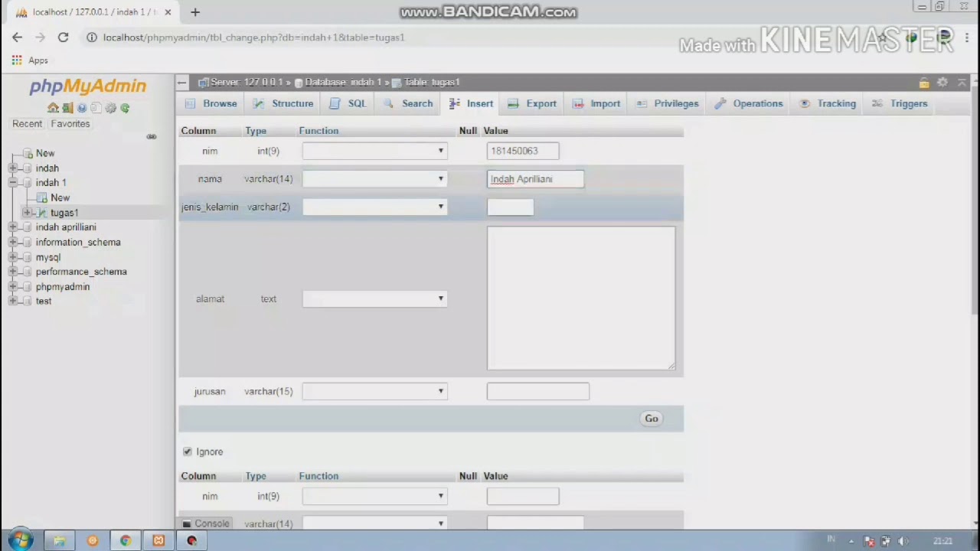Click the alamat text area
Image resolution: width=980 pixels, height=551 pixels.
click(x=581, y=298)
